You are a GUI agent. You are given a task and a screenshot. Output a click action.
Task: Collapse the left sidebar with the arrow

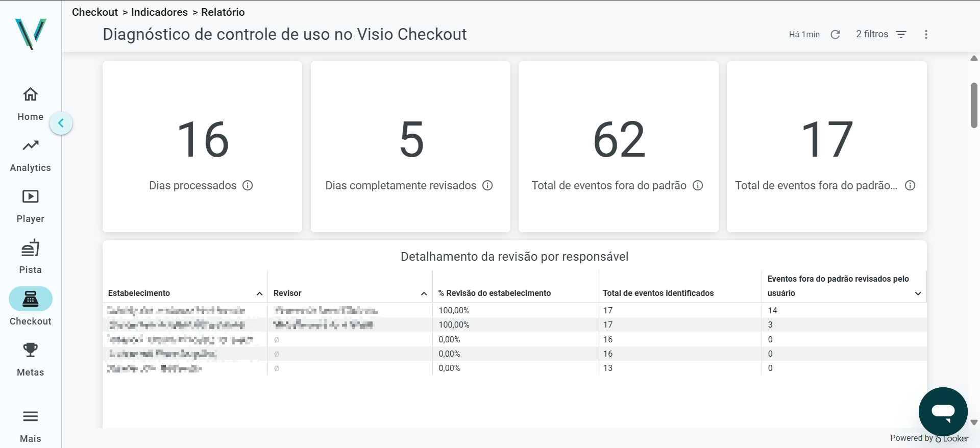pyautogui.click(x=61, y=123)
